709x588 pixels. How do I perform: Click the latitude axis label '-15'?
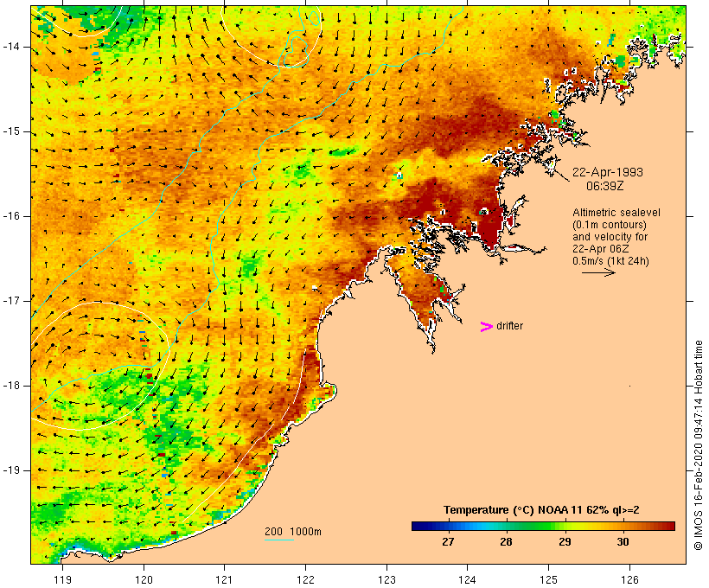point(11,131)
